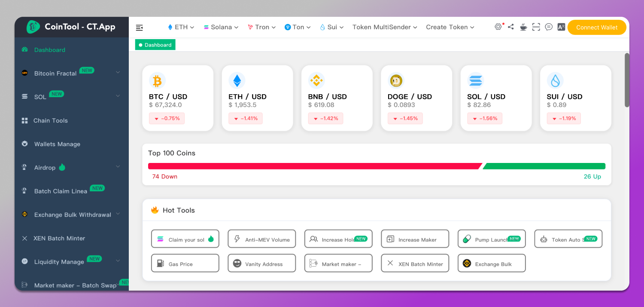Click the Connect Wallet button

pos(596,27)
